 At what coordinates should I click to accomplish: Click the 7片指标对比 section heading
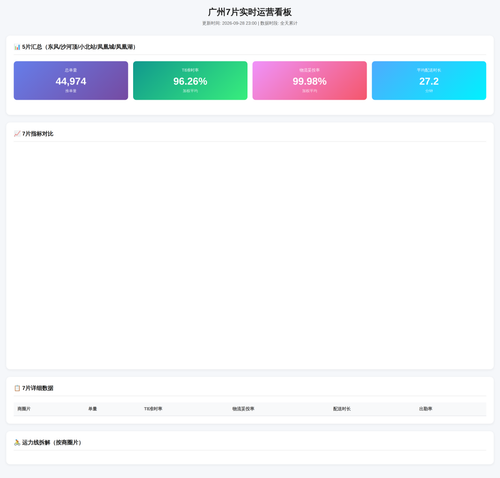click(38, 134)
